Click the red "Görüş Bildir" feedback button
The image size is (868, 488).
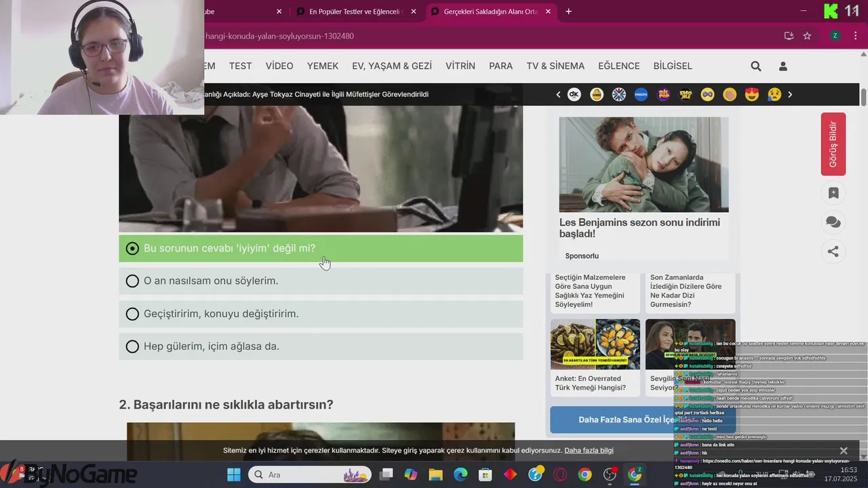[833, 144]
